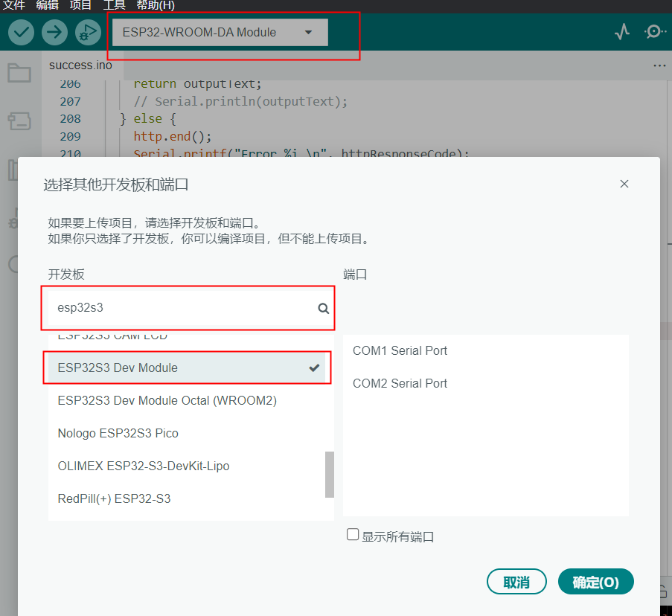Screen dimensions: 672x616
Task: Start debugging with the debug play icon
Action: click(x=88, y=32)
